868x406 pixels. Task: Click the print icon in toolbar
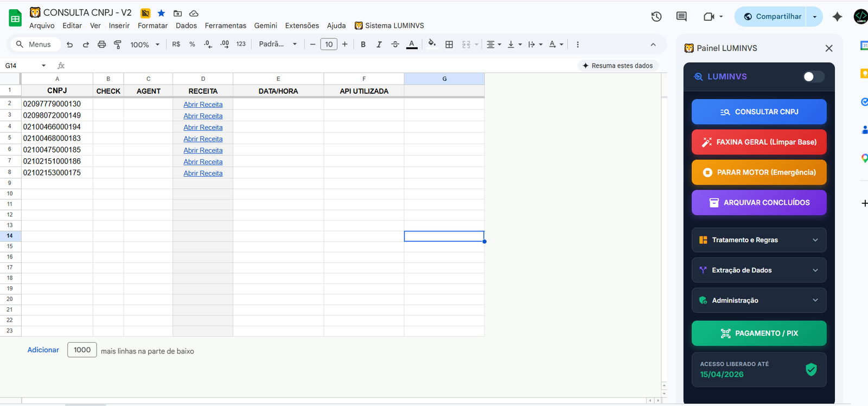point(101,44)
